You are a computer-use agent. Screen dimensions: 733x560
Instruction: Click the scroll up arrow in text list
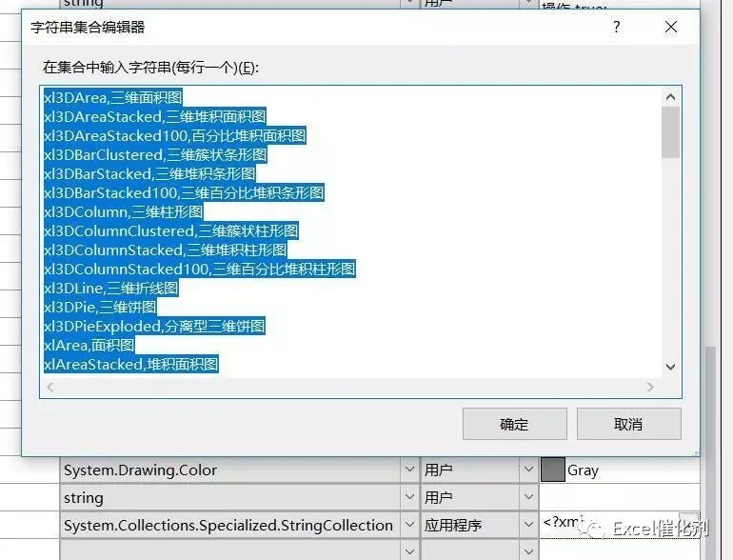[670, 97]
